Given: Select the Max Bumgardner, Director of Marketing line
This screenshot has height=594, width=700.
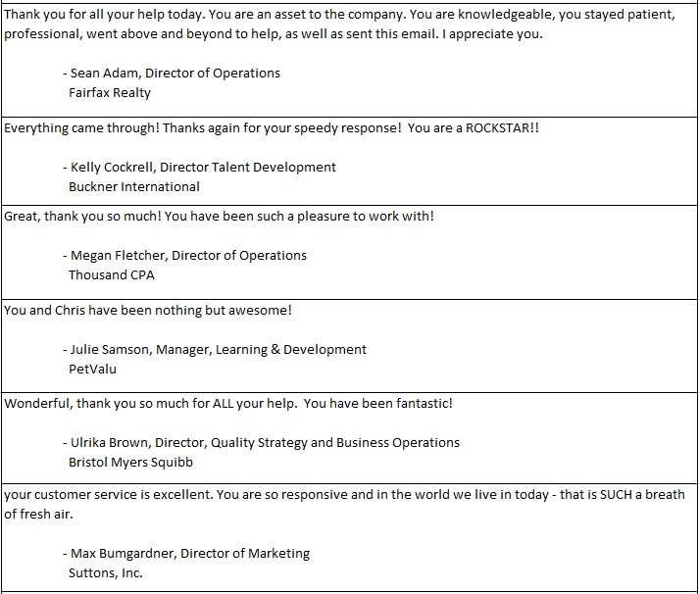Looking at the screenshot, I should point(186,554).
